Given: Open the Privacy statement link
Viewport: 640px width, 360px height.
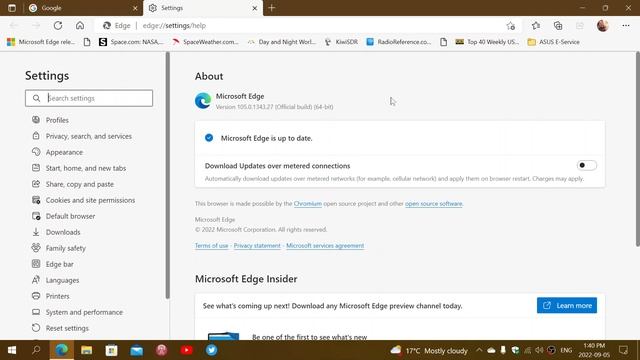Looking at the screenshot, I should pos(257,246).
